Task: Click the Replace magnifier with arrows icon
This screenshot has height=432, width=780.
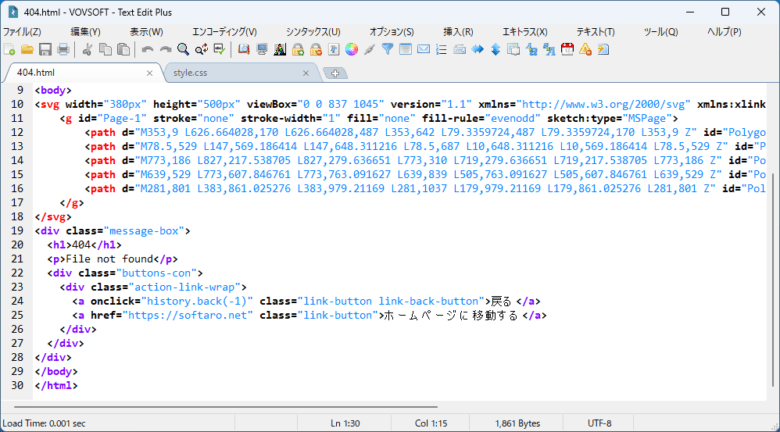Action: pyautogui.click(x=201, y=49)
